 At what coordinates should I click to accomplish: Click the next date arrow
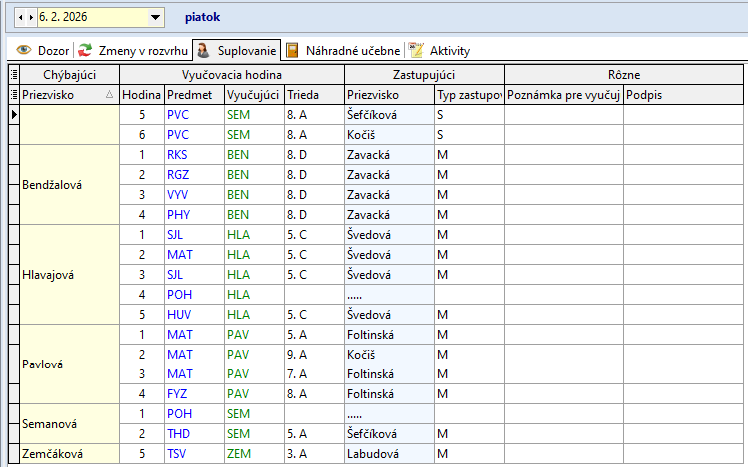[32, 17]
